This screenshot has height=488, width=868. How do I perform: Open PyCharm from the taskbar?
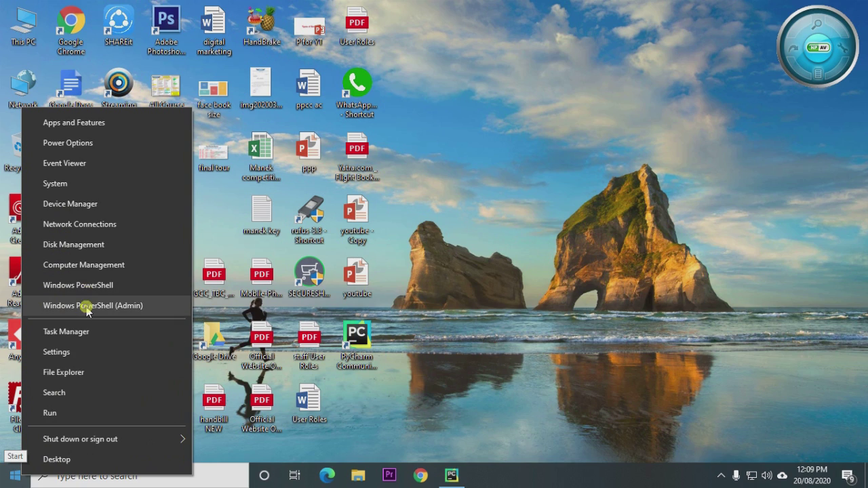(x=452, y=476)
